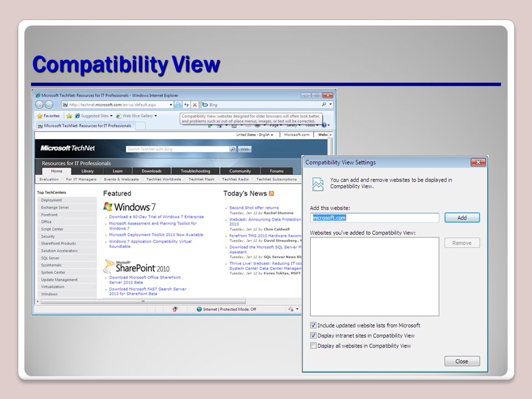Click the vertical scrollbar up arrow in IE
Image resolution: width=532 pixels, height=399 pixels.
[330, 135]
